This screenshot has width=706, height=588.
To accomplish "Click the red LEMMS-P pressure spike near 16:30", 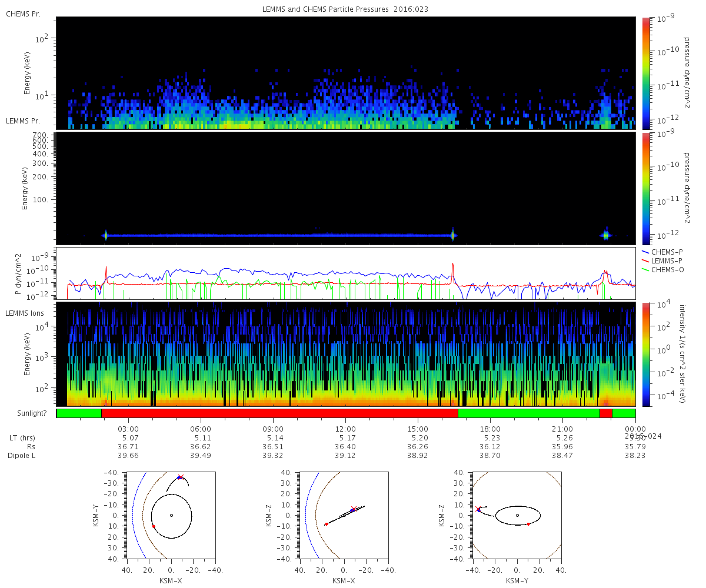I will pos(453,266).
